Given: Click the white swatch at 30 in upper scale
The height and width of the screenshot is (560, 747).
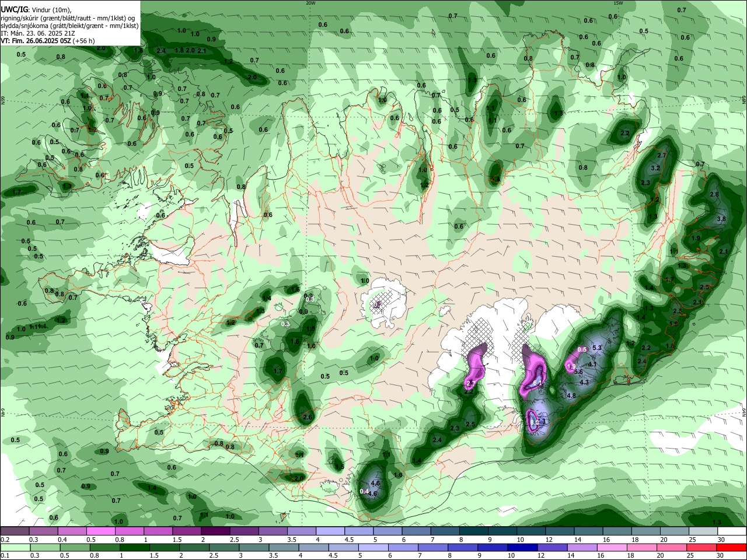Looking at the screenshot, I should pyautogui.click(x=732, y=531).
